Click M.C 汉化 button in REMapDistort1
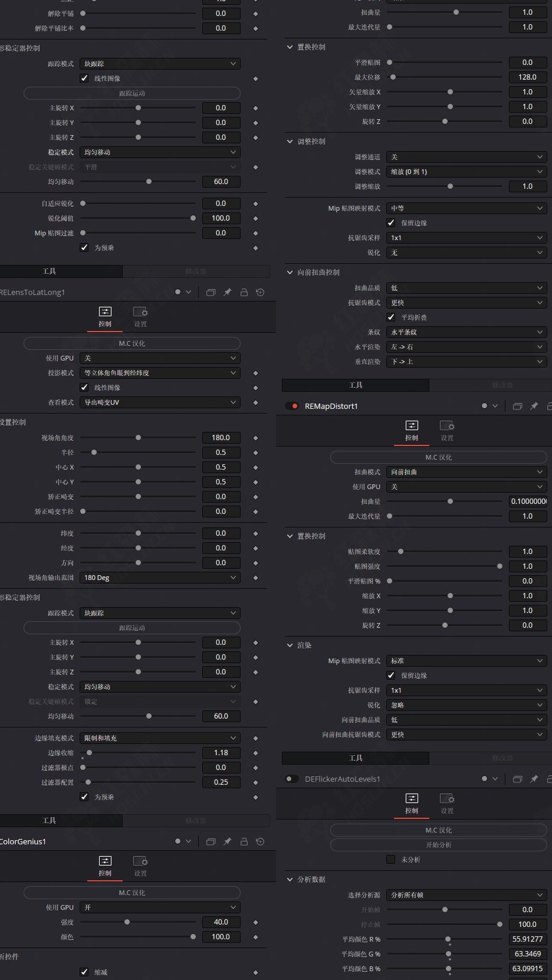Screen dimensions: 552x980 click(439, 457)
